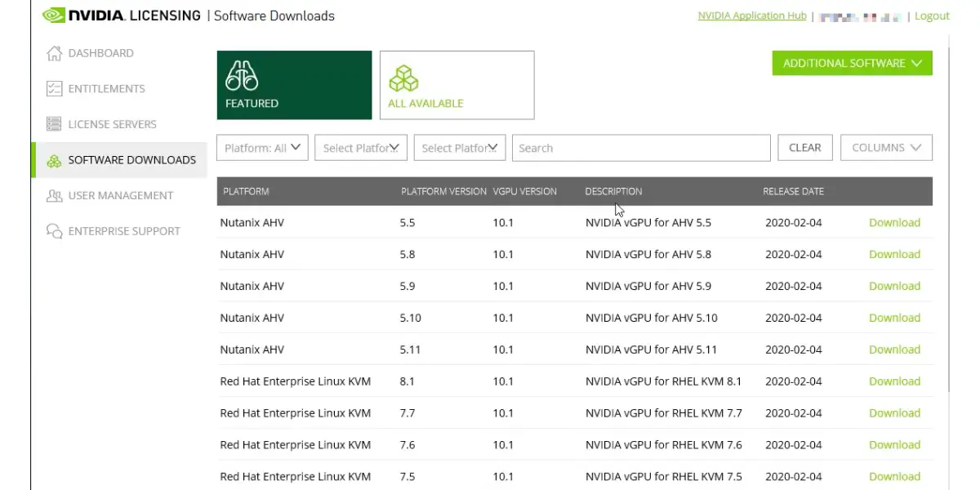Select the Red Hat Enterprise Linux KVM 8.1 cell

296,381
